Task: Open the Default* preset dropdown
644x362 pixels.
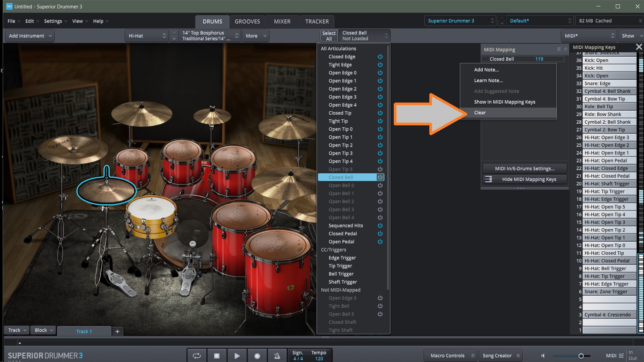Action: (540, 21)
